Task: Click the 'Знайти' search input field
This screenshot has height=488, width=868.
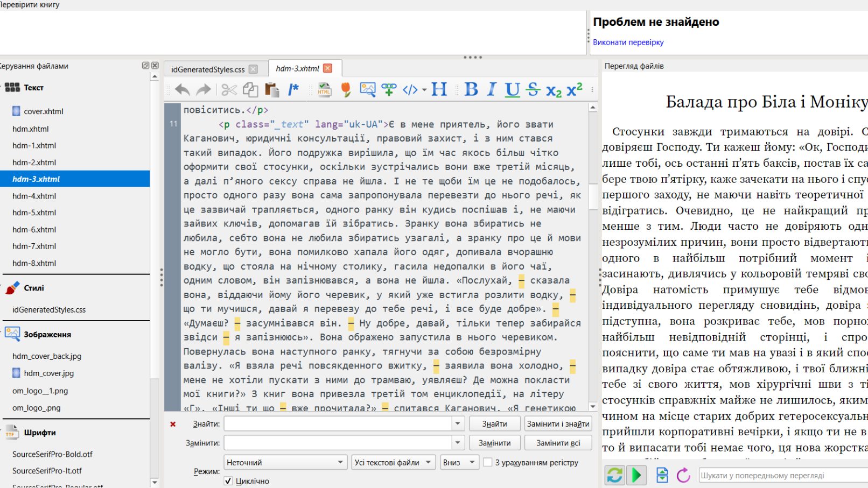Action: (338, 424)
